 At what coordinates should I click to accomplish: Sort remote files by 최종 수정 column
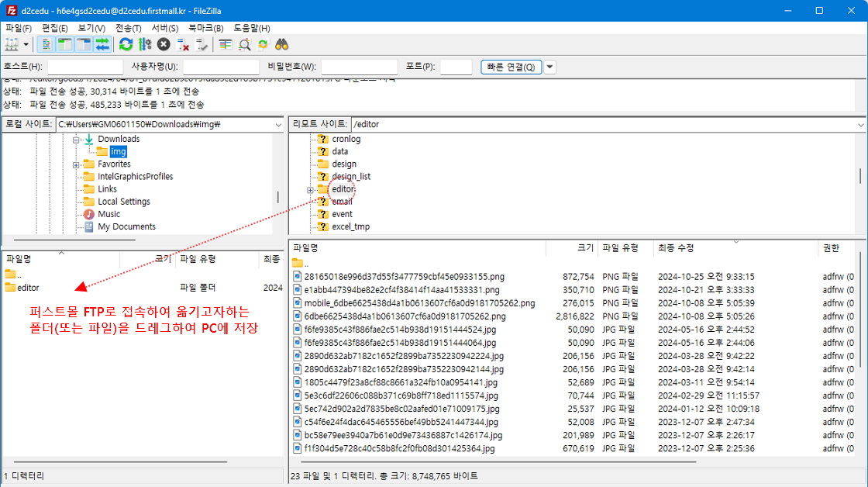click(677, 248)
